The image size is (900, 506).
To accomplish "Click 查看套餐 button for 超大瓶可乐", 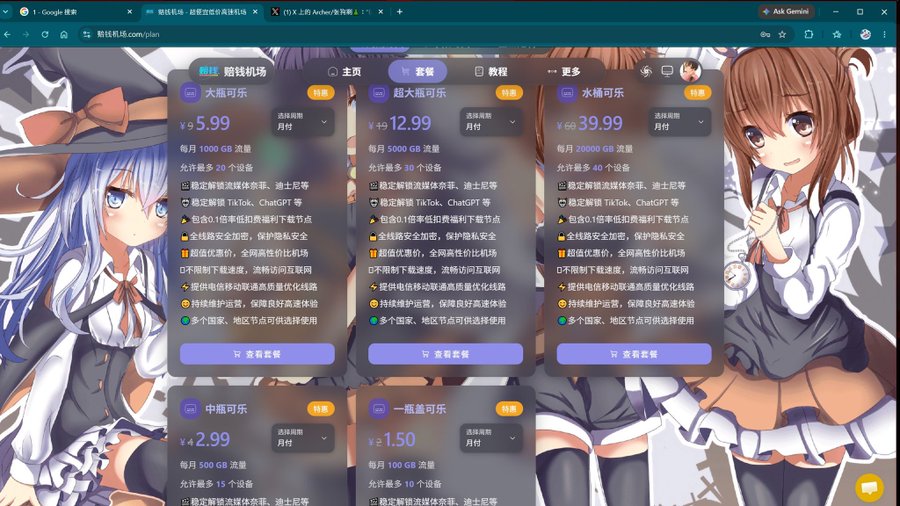I will click(x=445, y=354).
